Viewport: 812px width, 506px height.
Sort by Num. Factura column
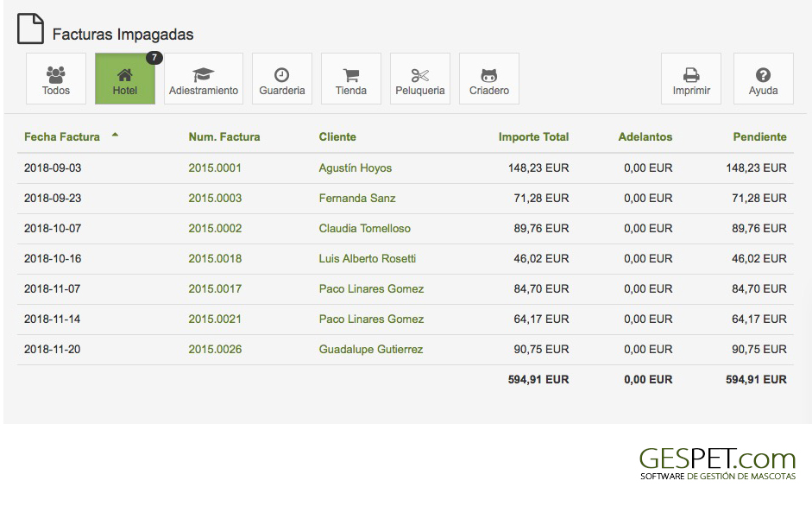[x=224, y=137]
